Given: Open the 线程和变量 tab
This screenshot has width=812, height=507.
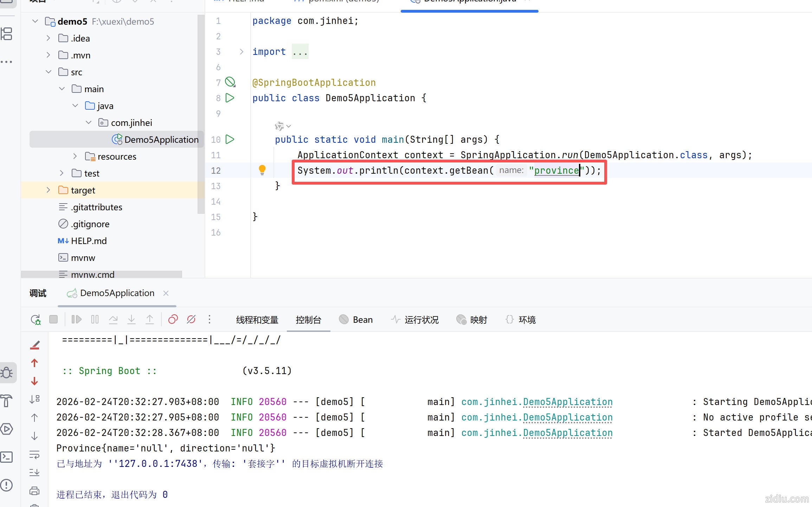Looking at the screenshot, I should [x=257, y=320].
